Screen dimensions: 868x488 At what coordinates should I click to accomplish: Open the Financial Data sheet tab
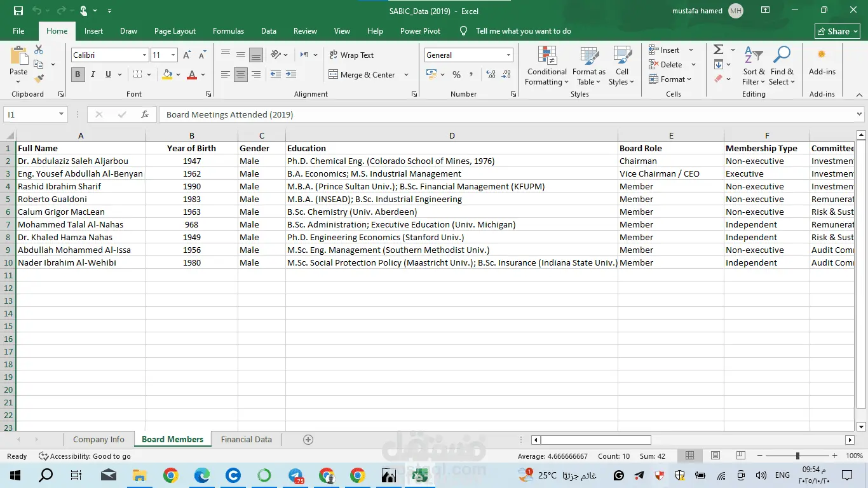click(x=247, y=440)
